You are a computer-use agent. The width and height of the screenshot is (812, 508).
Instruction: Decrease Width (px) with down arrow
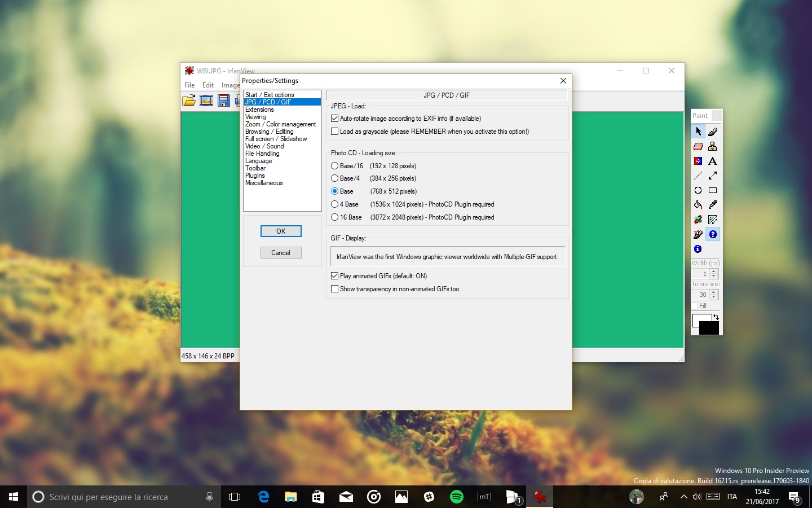pos(714,276)
